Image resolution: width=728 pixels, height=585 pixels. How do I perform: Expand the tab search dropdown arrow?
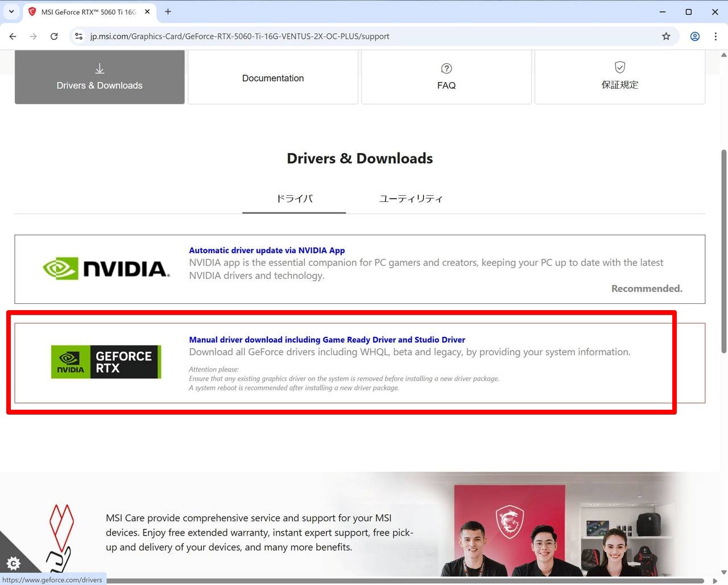(11, 11)
